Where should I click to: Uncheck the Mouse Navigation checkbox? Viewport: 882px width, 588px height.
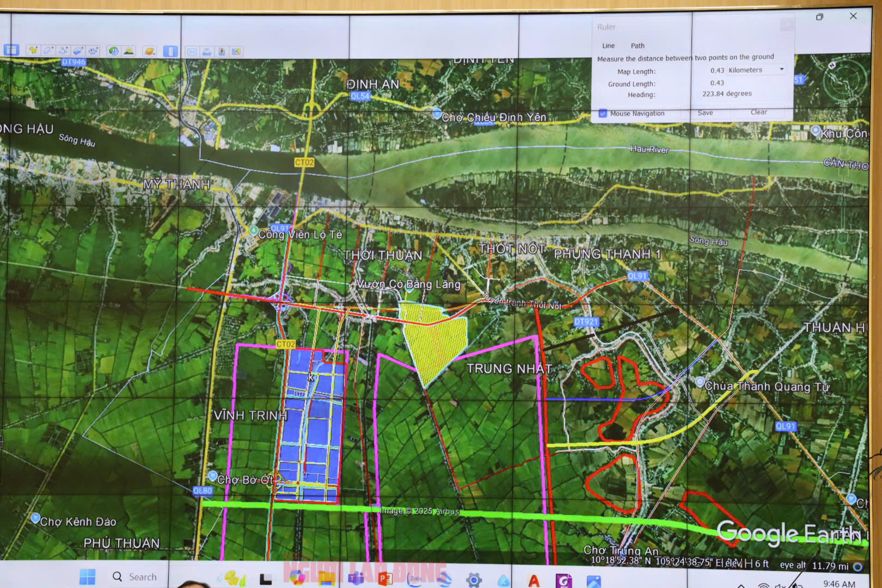pyautogui.click(x=603, y=113)
